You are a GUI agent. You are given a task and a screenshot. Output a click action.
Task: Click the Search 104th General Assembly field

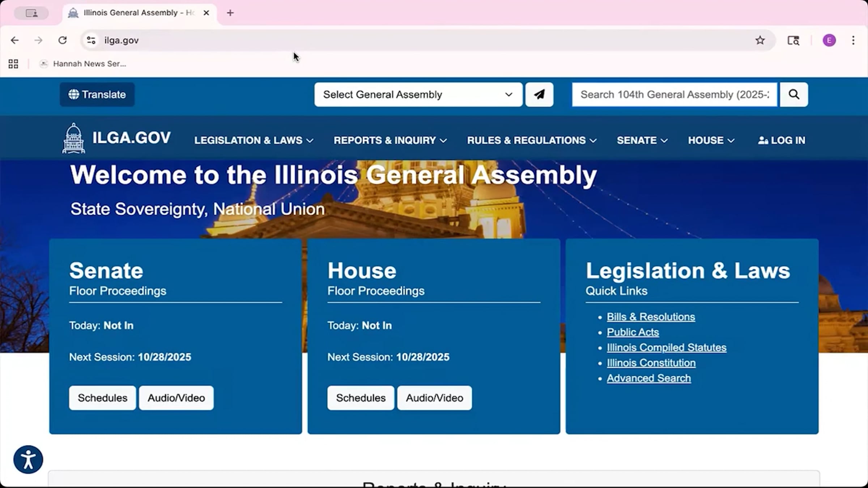tap(675, 94)
